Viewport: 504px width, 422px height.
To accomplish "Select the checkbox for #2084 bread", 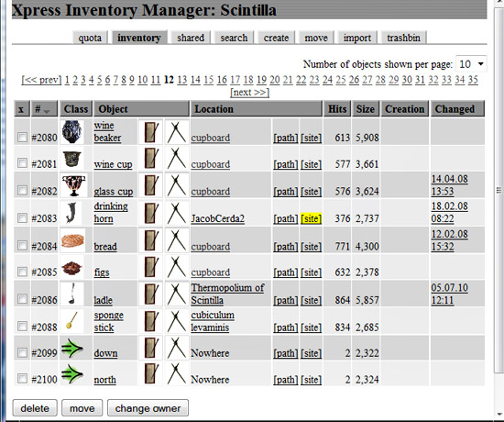I will pos(22,246).
